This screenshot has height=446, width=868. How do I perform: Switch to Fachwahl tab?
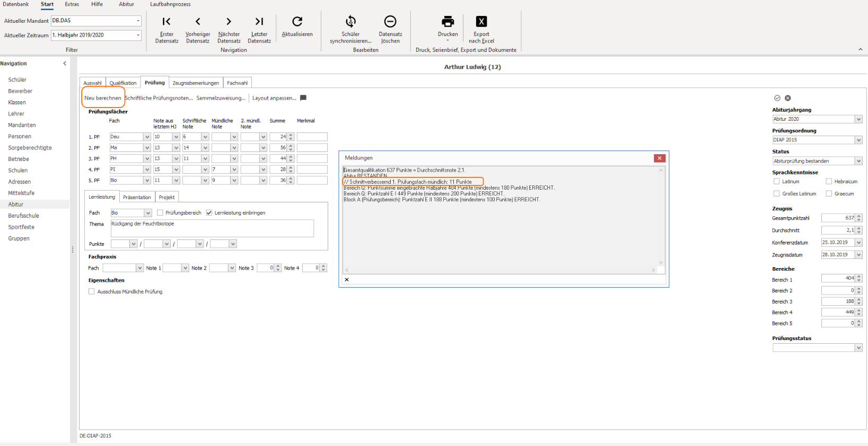coord(237,83)
